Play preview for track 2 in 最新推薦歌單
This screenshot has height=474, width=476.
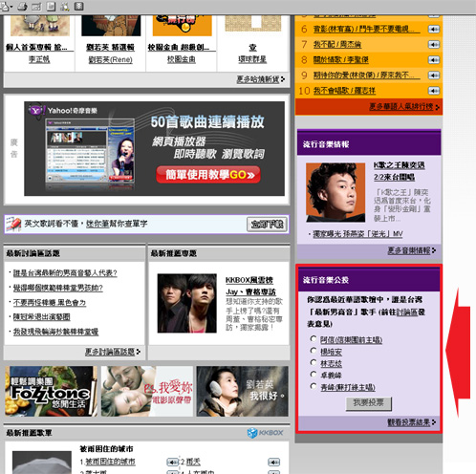(x=274, y=462)
